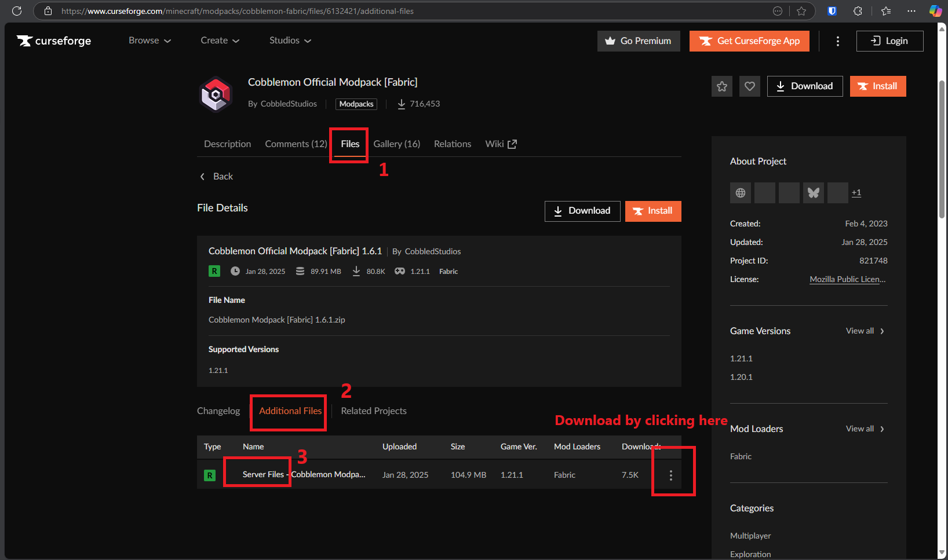The width and height of the screenshot is (948, 560).
Task: Open Server Files row three-dots menu
Action: pos(671,475)
